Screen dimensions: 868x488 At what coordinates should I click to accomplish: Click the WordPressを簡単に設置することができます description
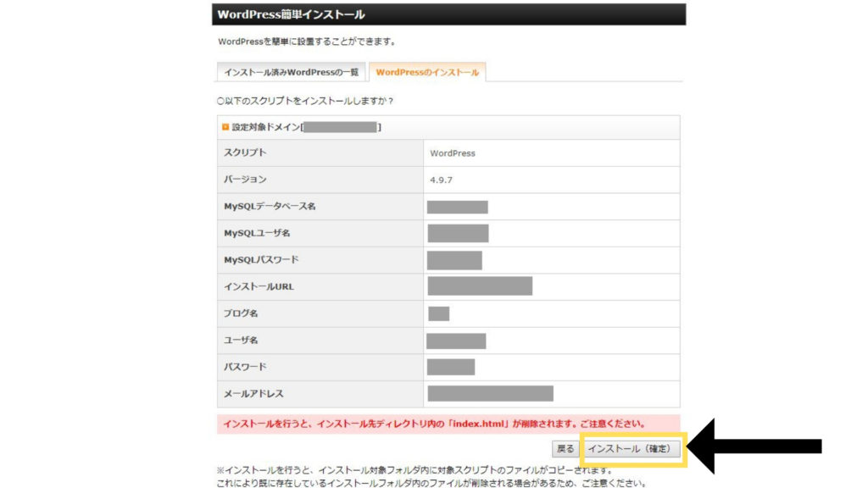(x=307, y=42)
